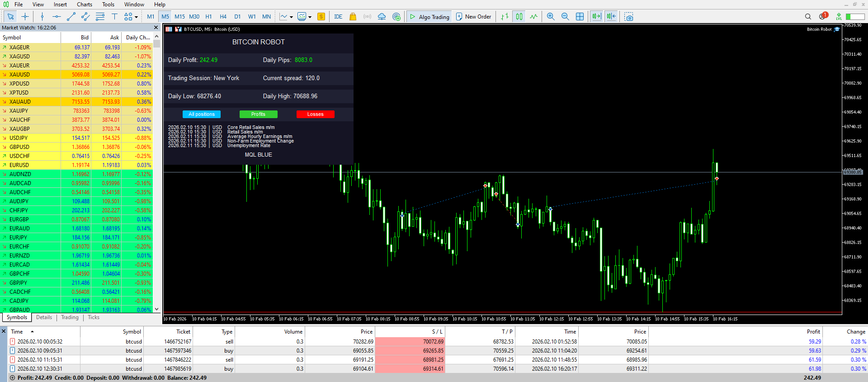The width and height of the screenshot is (868, 382).
Task: Close the bottom Toolbox history panel
Action: (4, 331)
